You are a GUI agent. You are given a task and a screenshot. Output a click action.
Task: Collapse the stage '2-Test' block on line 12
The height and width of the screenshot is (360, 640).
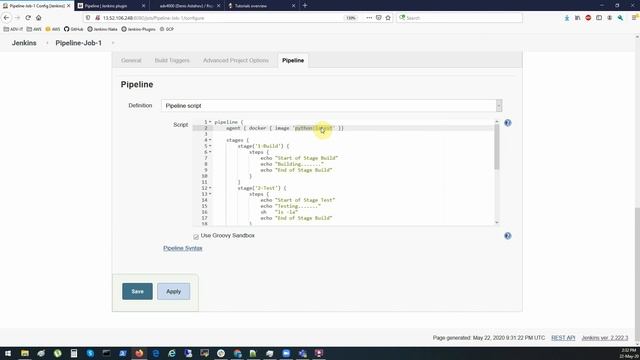[210, 188]
